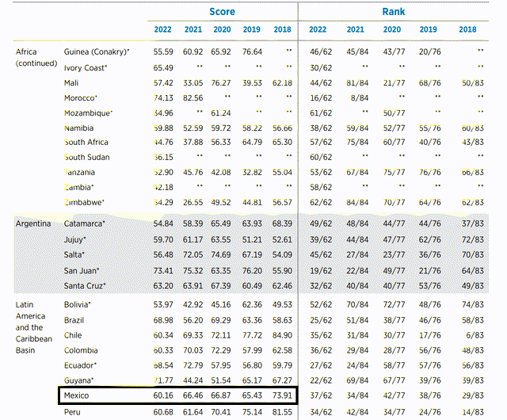Select Chile's 2018 rank 6/83
The height and width of the screenshot is (420, 507).
coord(475,335)
